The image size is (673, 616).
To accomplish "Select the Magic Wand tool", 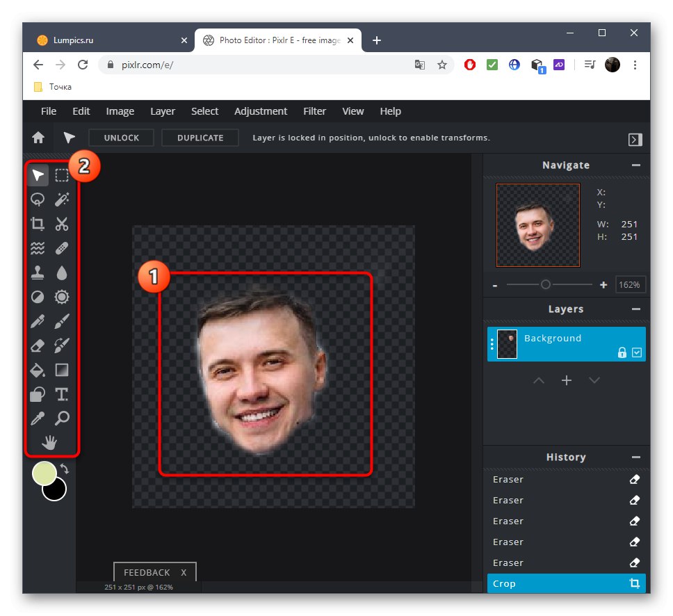I will (x=62, y=200).
